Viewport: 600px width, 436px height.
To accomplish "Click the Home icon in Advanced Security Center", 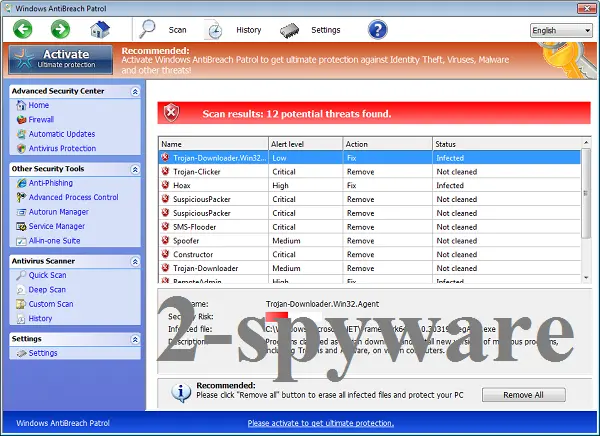I will tap(21, 105).
